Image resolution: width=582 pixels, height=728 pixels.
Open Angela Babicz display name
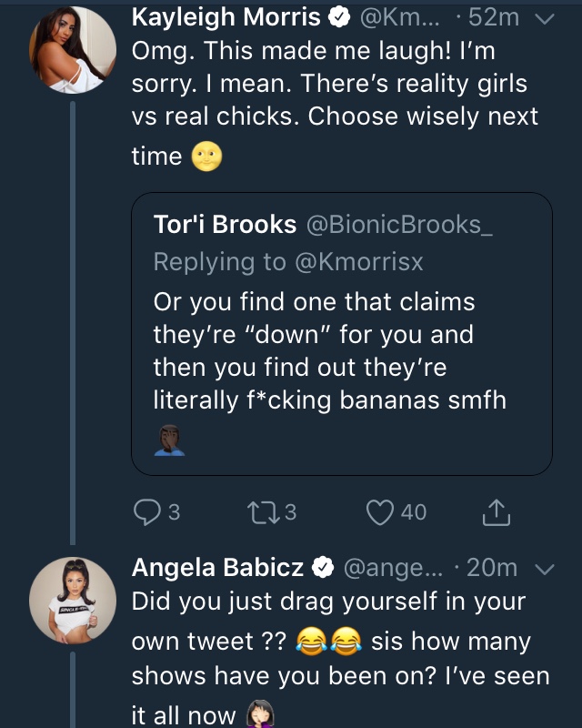tap(217, 567)
